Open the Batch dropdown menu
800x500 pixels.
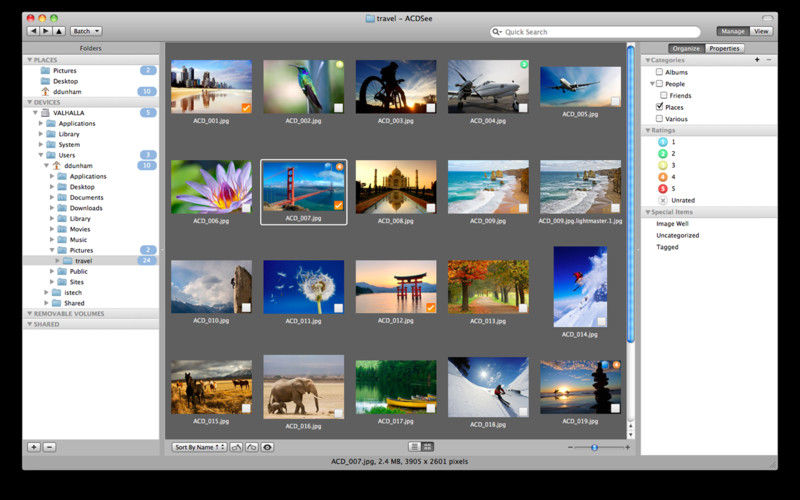tap(86, 31)
